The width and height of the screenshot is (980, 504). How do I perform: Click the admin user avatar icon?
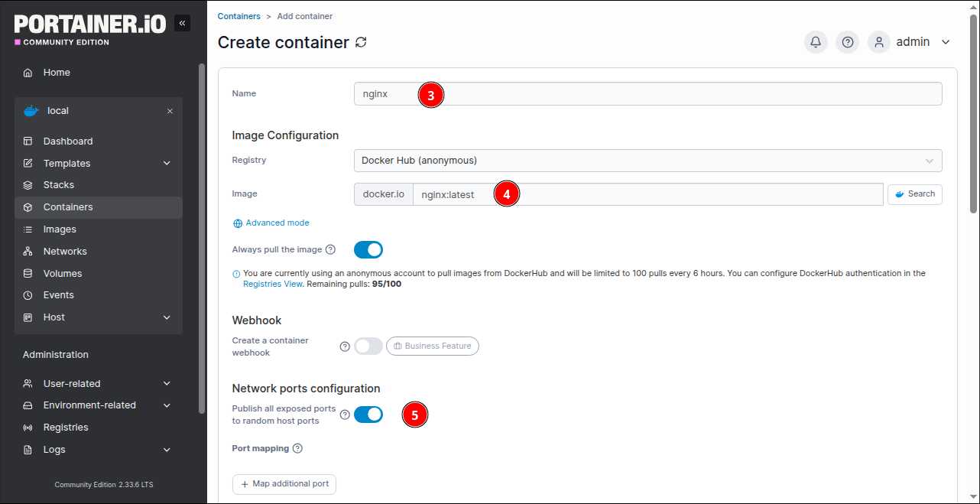[879, 42]
